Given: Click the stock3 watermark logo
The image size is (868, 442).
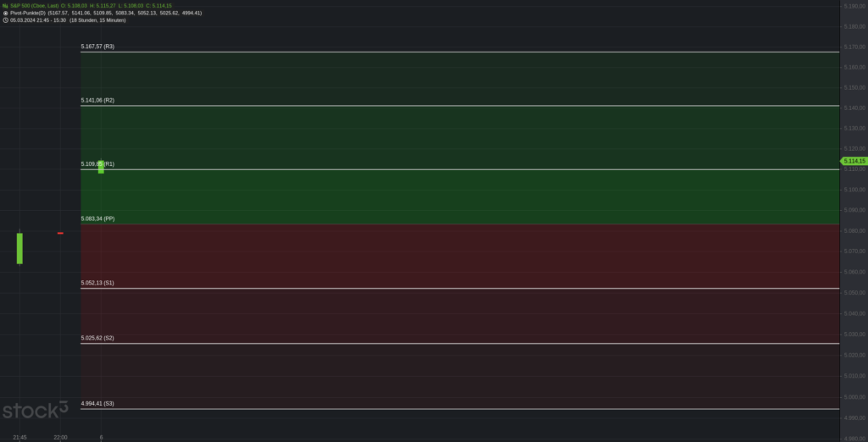Looking at the screenshot, I should pos(35,412).
